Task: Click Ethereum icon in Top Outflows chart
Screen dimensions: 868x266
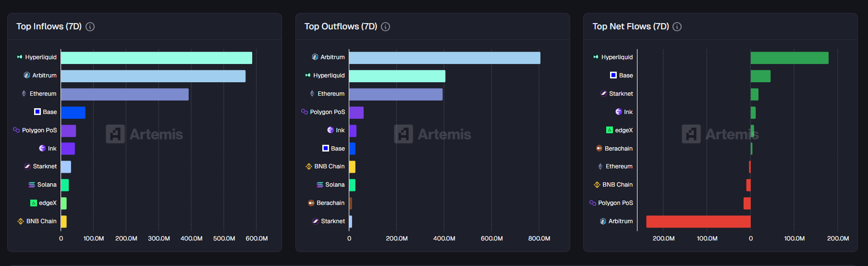Action: 312,93
